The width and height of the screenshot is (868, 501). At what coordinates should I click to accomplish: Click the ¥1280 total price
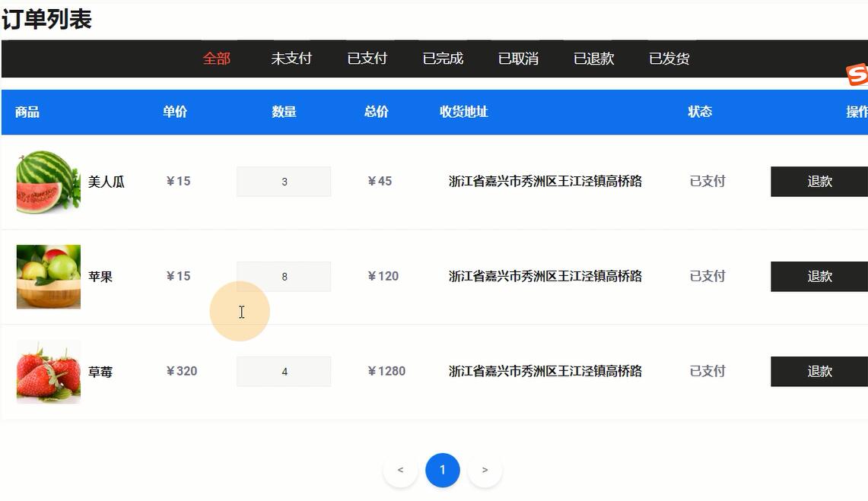pyautogui.click(x=386, y=372)
